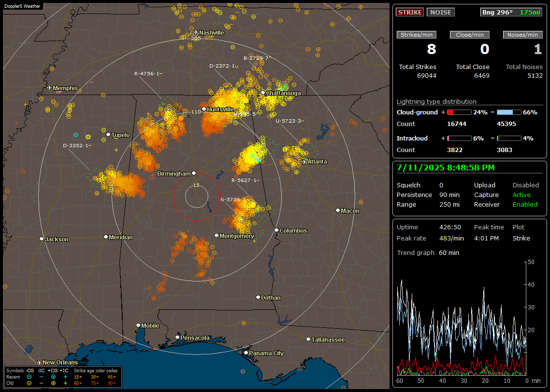Select the Chattanooga city marker dot
The height and width of the screenshot is (392, 550).
263,93
